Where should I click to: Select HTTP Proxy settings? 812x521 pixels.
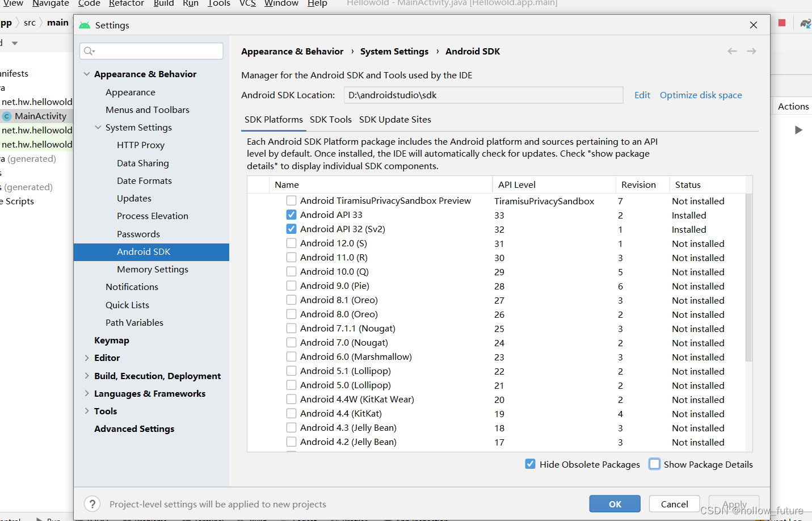(x=141, y=145)
